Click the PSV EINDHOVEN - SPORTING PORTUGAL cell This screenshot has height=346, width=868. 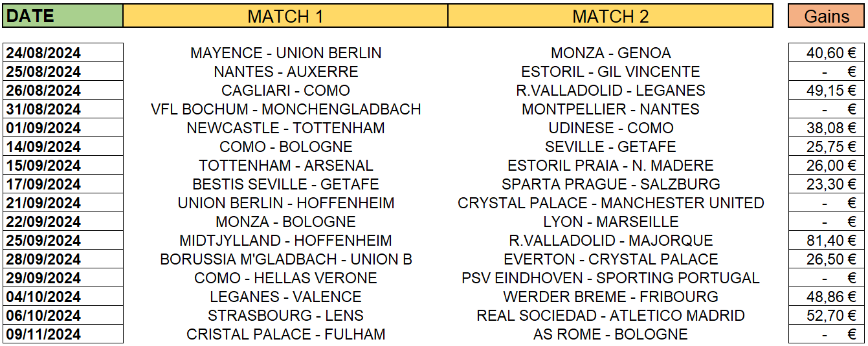coord(610,278)
